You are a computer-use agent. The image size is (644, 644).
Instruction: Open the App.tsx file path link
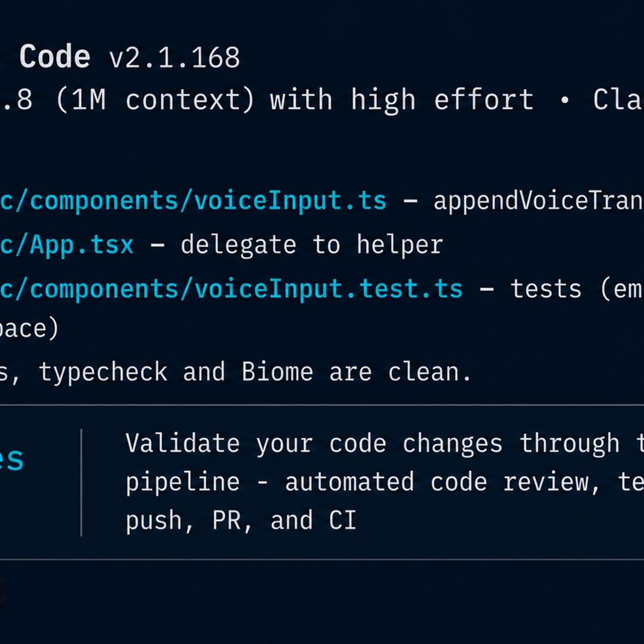point(67,244)
